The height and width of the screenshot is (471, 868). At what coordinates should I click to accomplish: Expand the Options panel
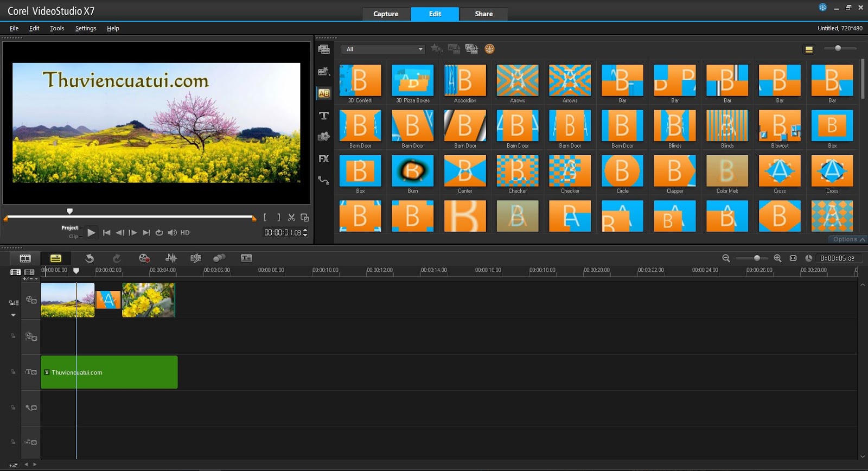pyautogui.click(x=848, y=239)
